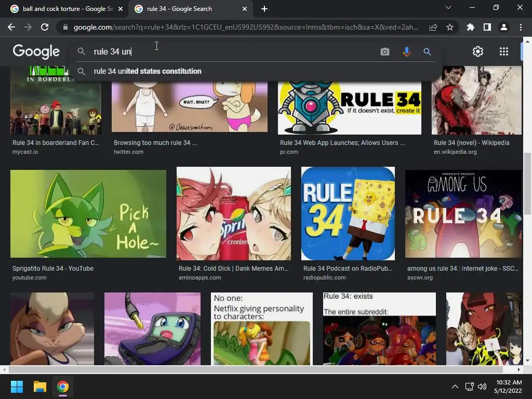The width and height of the screenshot is (532, 399).
Task: Search by image with the camera icon
Action: [x=385, y=51]
